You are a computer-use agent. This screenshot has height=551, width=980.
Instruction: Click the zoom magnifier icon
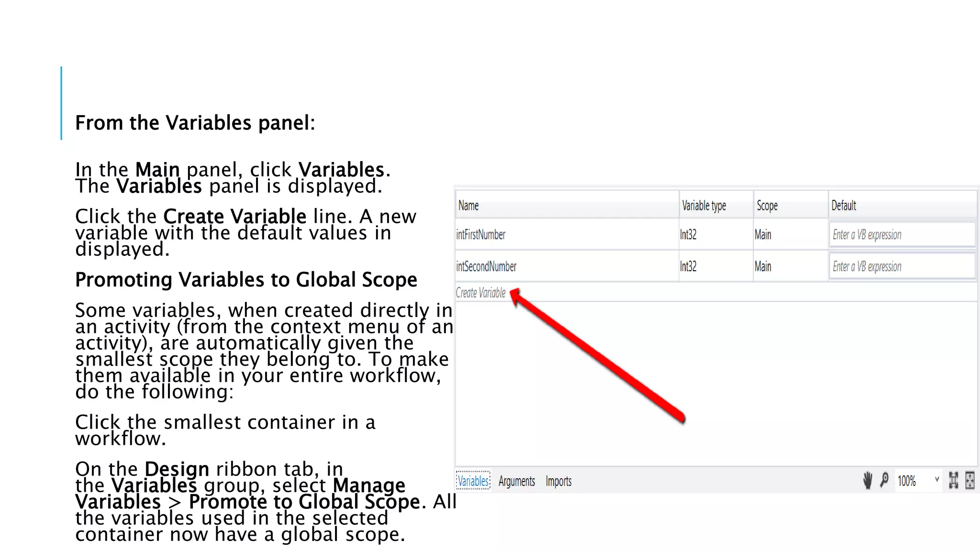[x=884, y=480]
